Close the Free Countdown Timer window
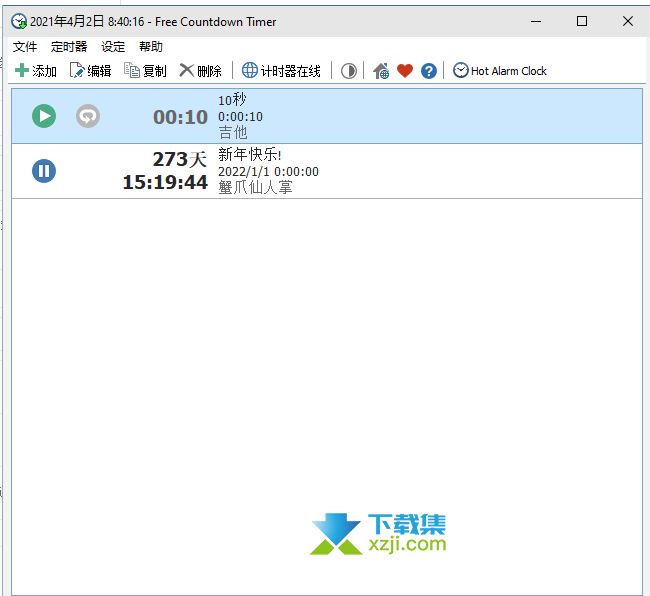Image resolution: width=650 pixels, height=596 pixels. point(628,22)
